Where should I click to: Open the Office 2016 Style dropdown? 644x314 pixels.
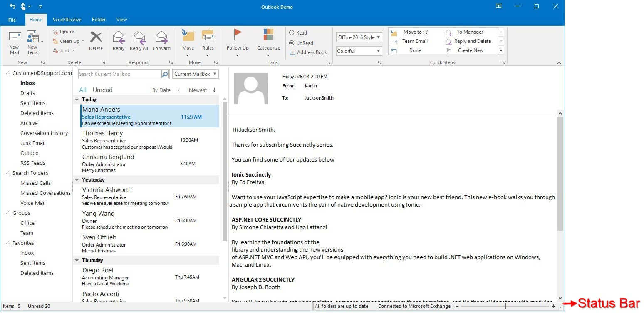click(x=359, y=37)
